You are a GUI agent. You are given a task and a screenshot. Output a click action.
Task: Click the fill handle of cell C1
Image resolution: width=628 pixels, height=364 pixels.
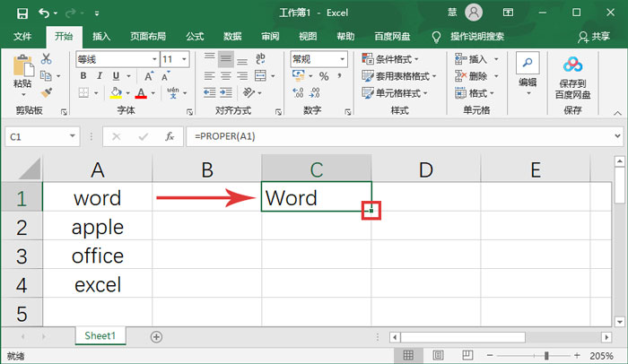click(371, 211)
